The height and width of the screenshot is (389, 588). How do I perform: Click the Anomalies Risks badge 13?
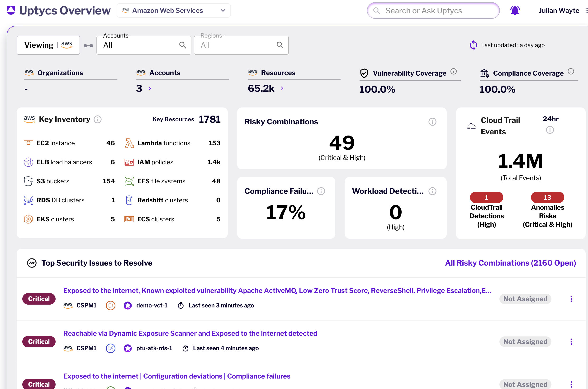pos(547,198)
